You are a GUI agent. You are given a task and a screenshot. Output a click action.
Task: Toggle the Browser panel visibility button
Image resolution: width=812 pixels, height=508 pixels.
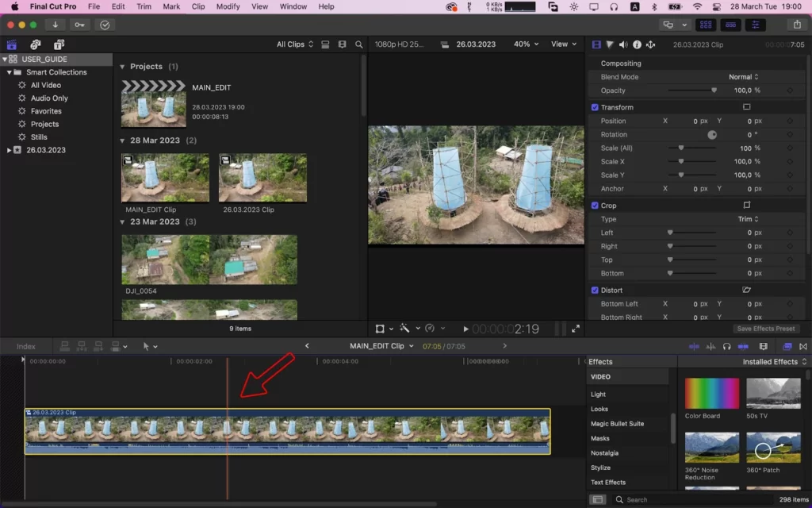coord(706,25)
